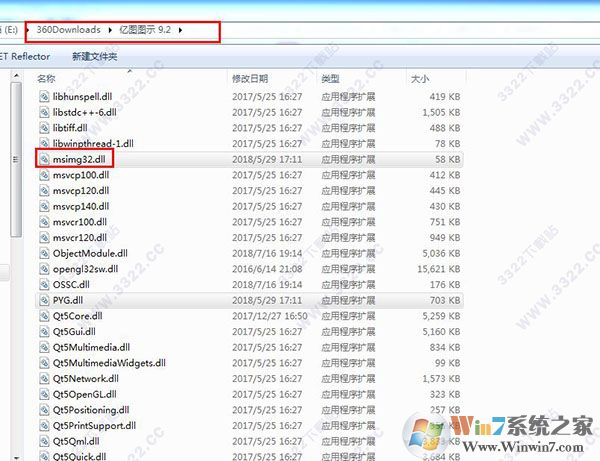Sort files by the 类型 column header
Image resolution: width=600 pixels, height=461 pixels.
point(330,79)
